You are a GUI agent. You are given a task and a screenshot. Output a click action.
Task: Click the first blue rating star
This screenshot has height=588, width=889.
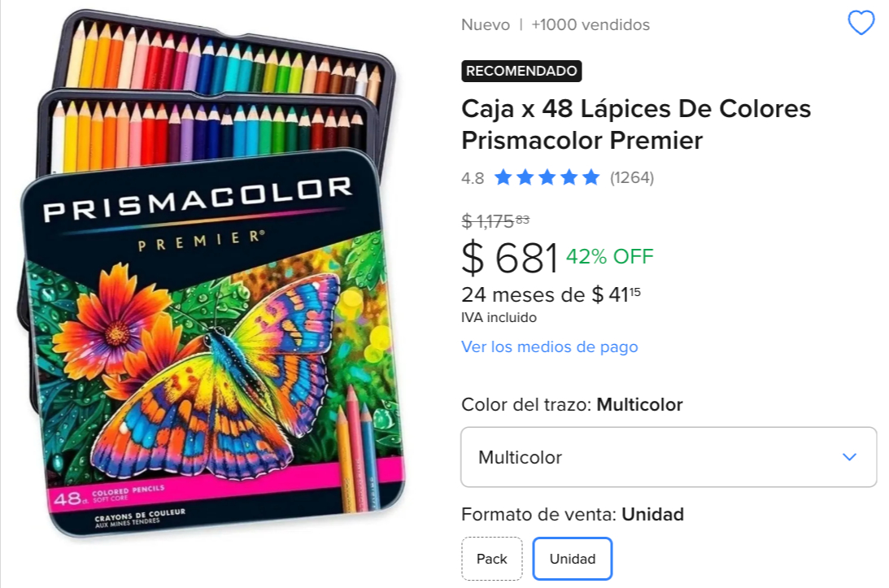pyautogui.click(x=503, y=177)
